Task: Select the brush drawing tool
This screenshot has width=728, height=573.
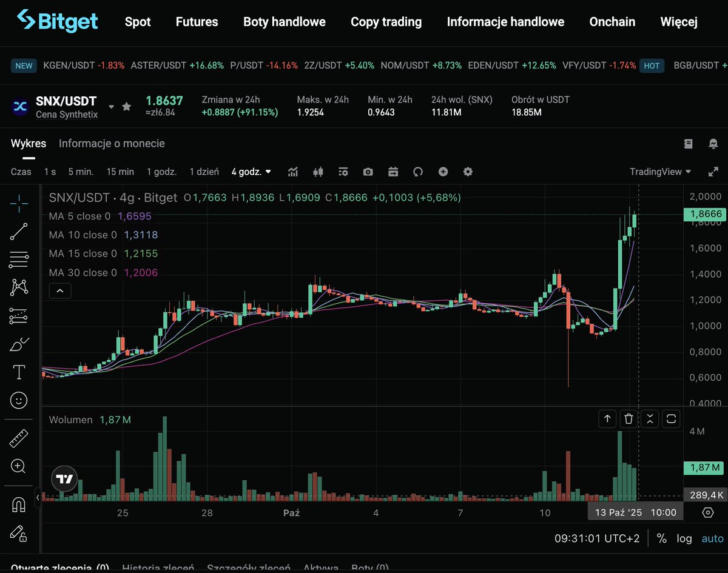Action: [19, 344]
